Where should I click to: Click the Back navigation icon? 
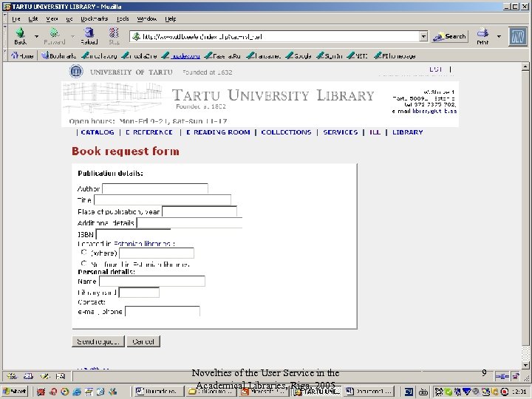[20, 33]
